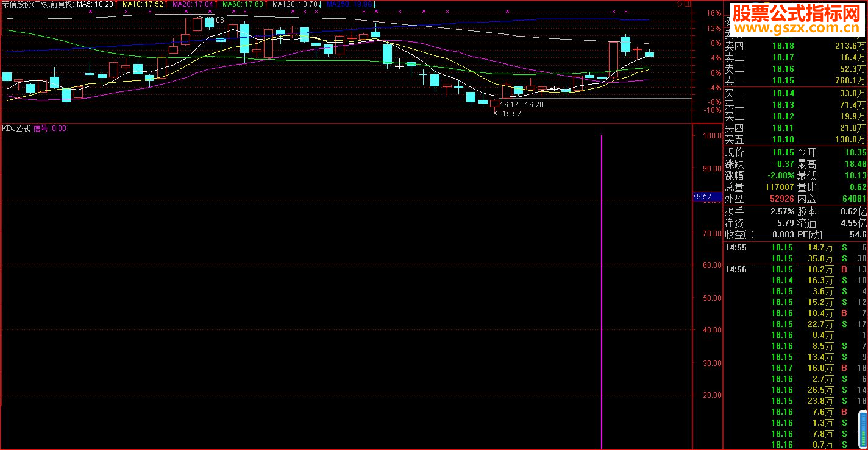Viewport: 868px width, 450px height.
Task: Click the last tick row with 0.7万
Action: (795, 445)
